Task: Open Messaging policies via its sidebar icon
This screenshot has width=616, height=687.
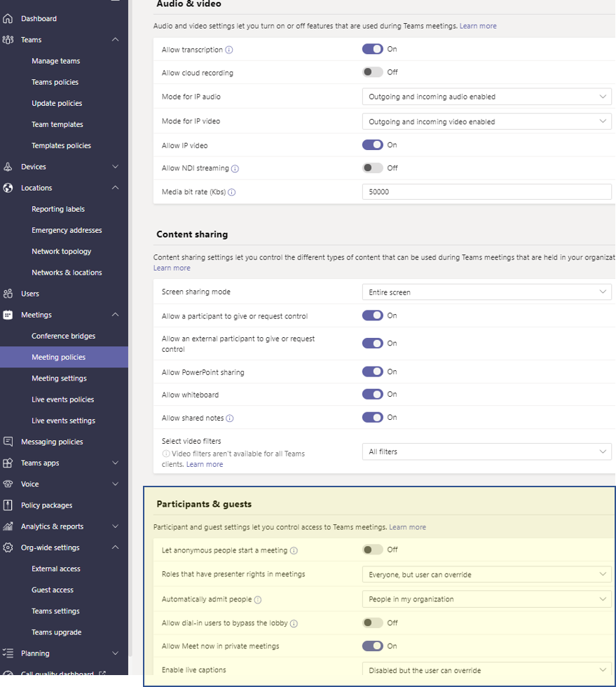Action: tap(11, 441)
